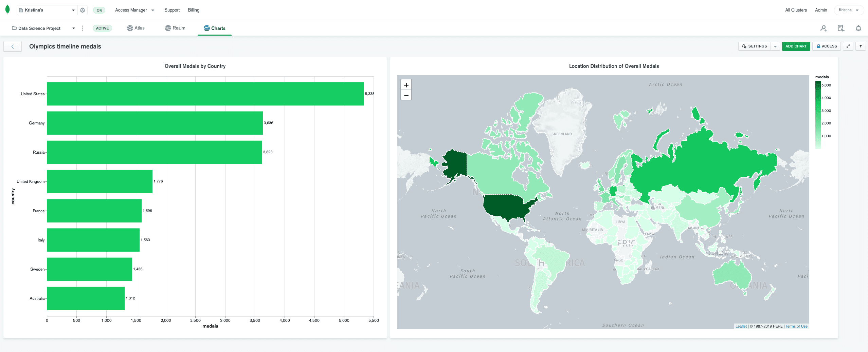868x352 pixels.
Task: Enter fullscreen with the expand arrows icon
Action: pyautogui.click(x=848, y=46)
